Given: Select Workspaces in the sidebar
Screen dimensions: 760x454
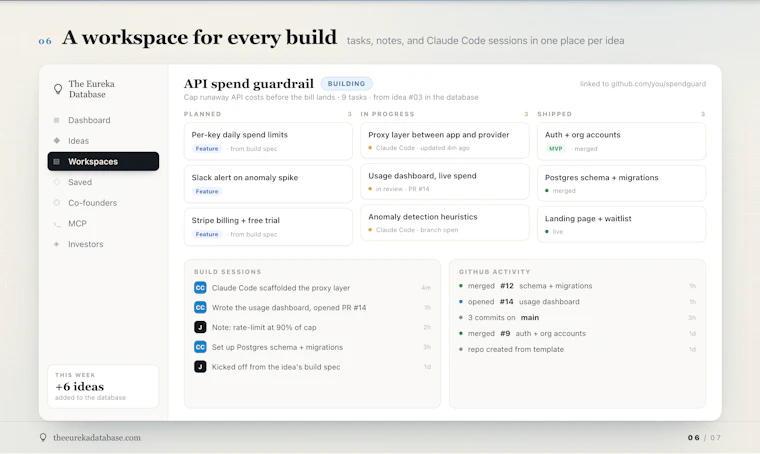Looking at the screenshot, I should tap(103, 161).
